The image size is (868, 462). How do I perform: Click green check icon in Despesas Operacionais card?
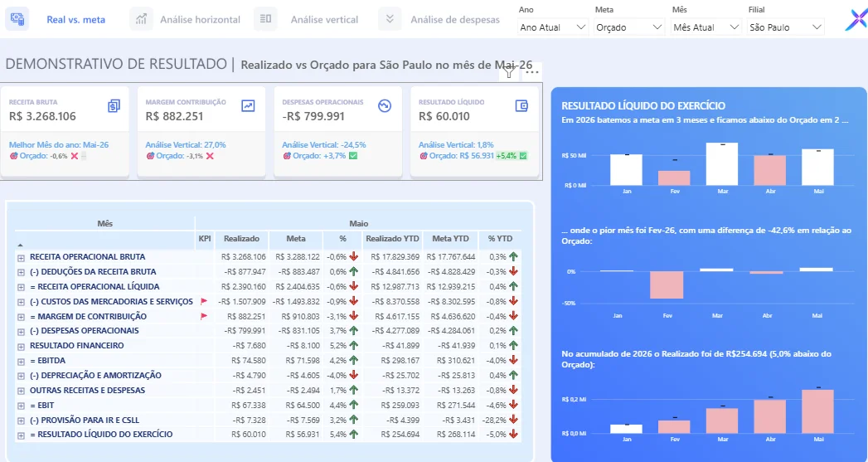coord(353,156)
